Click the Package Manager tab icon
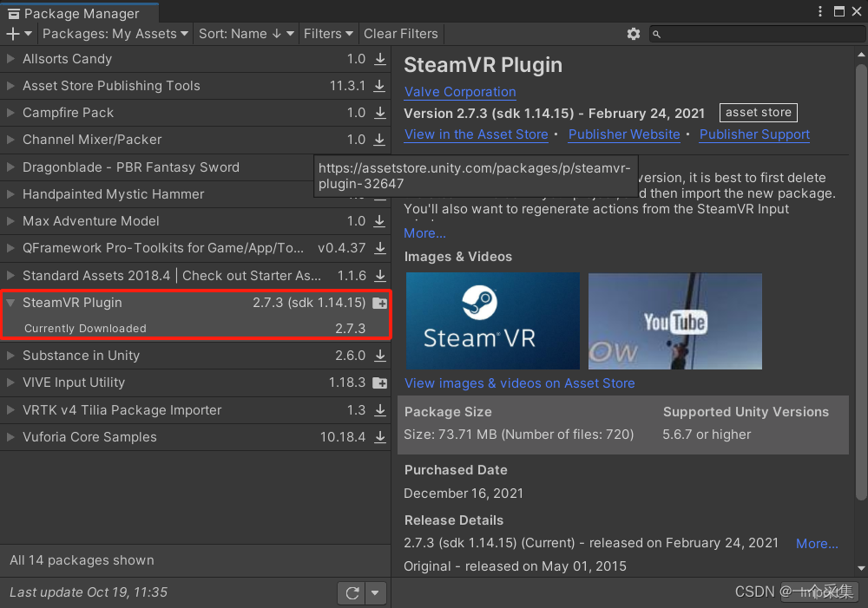The image size is (868, 608). pyautogui.click(x=13, y=14)
